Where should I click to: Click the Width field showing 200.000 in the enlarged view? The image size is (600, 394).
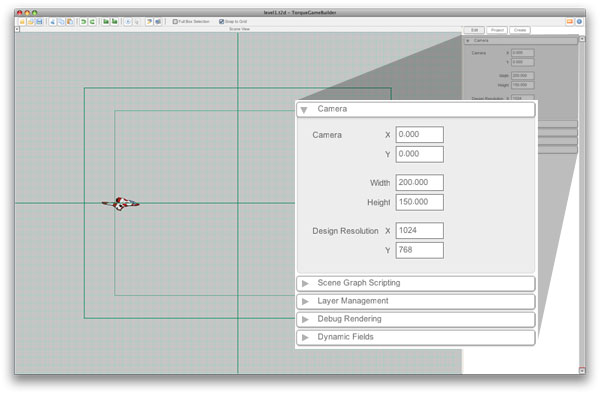pos(419,182)
